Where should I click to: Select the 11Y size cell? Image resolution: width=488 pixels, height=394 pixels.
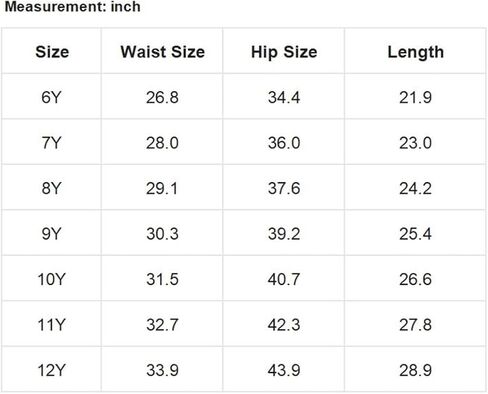point(51,324)
